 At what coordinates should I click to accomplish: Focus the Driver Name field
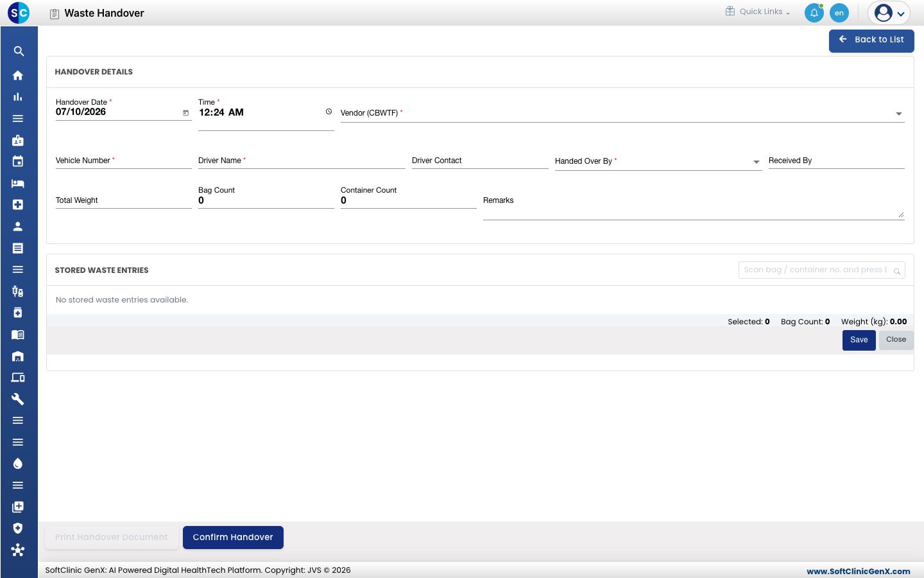point(302,161)
